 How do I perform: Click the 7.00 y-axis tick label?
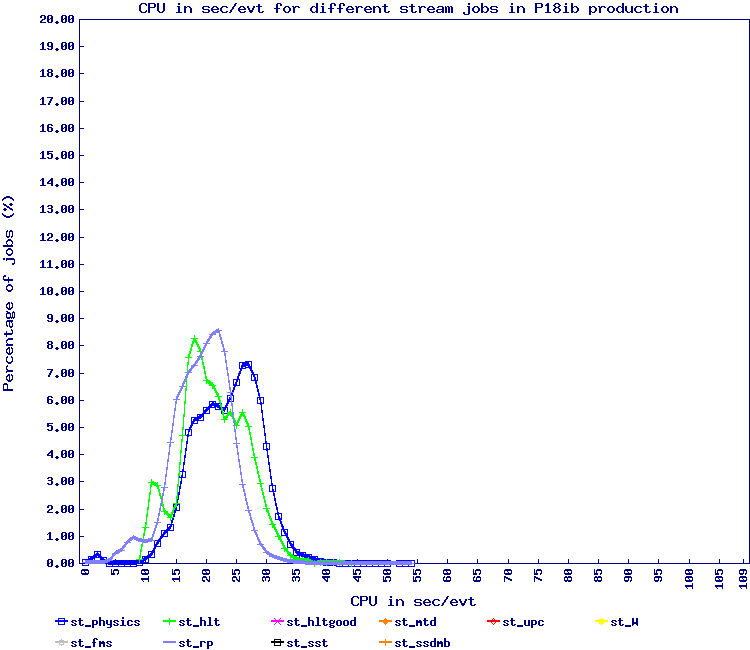point(60,373)
